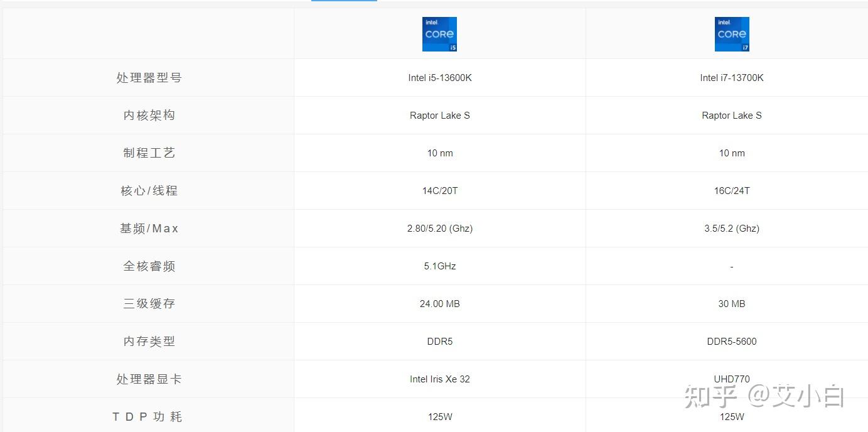Select the 基频/Max row label
This screenshot has width=868, height=432.
[149, 229]
